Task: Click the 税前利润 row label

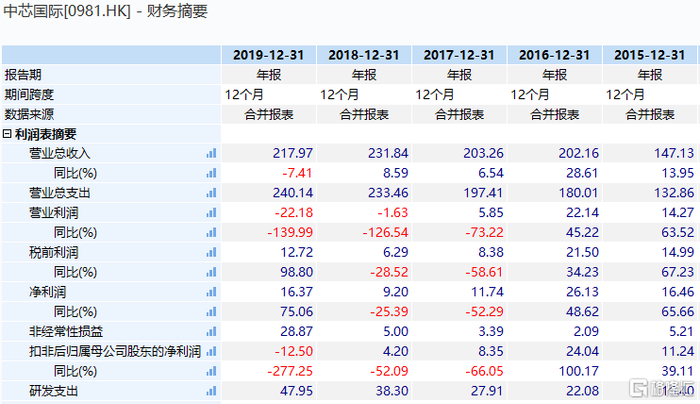Action: pos(54,253)
